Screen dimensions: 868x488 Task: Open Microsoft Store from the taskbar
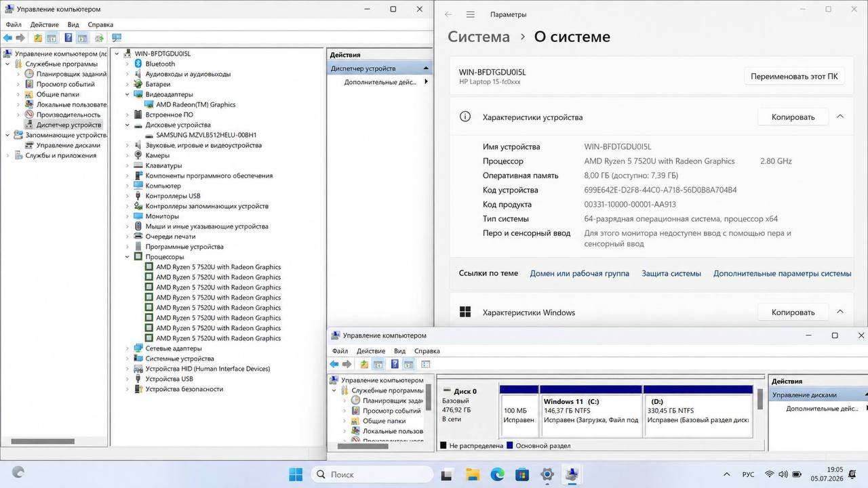coord(521,474)
